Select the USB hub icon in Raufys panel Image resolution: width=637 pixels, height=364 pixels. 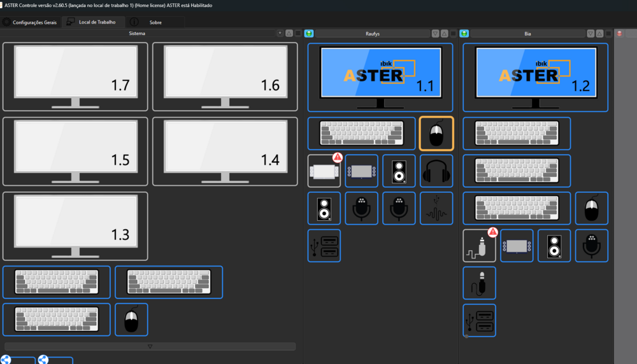click(x=324, y=246)
